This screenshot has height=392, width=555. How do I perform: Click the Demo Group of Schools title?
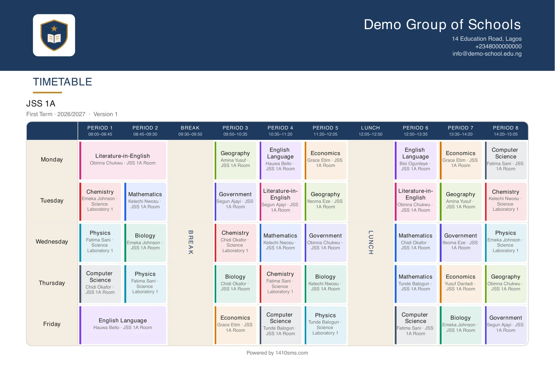coord(442,25)
